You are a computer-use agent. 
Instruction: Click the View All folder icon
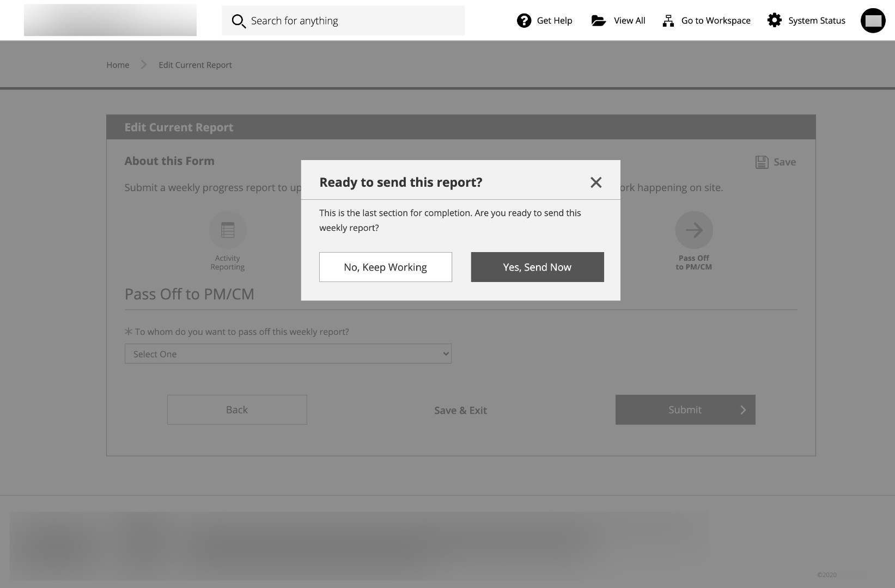pyautogui.click(x=598, y=21)
